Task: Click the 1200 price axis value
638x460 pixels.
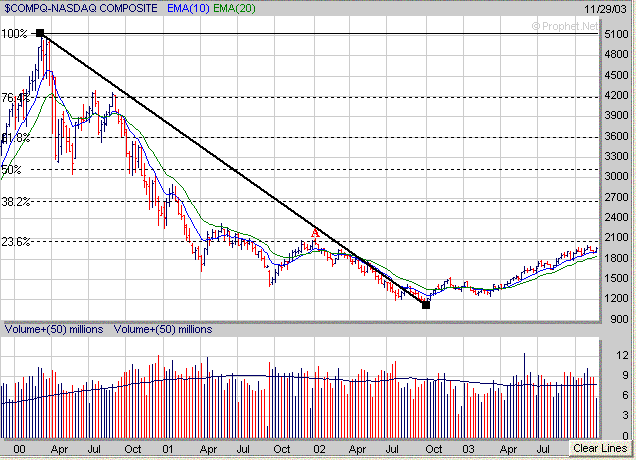Action: pyautogui.click(x=616, y=299)
